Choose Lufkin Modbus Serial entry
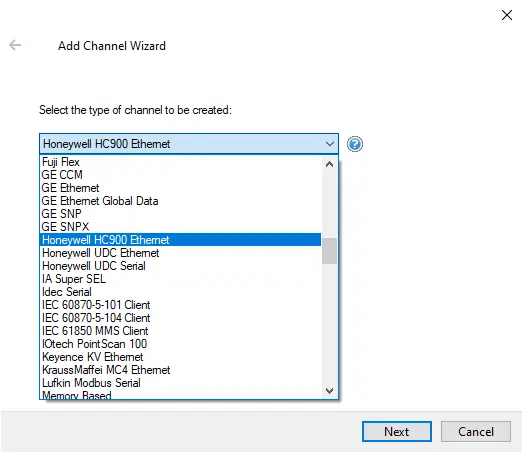This screenshot has width=523, height=453. (180, 383)
